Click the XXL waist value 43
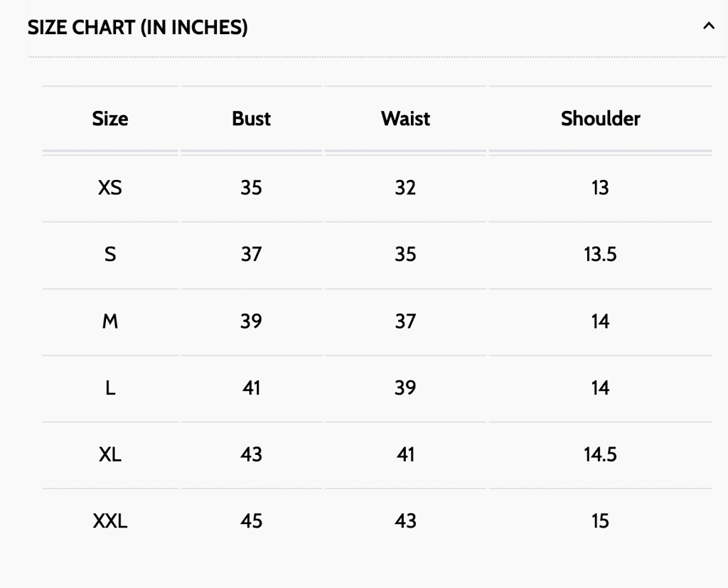The height and width of the screenshot is (588, 728). pos(405,521)
